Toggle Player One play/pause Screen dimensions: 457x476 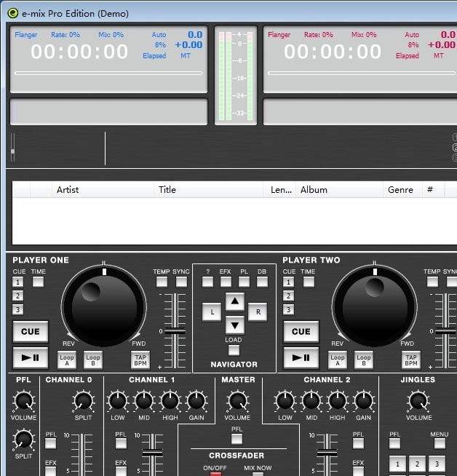(31, 357)
